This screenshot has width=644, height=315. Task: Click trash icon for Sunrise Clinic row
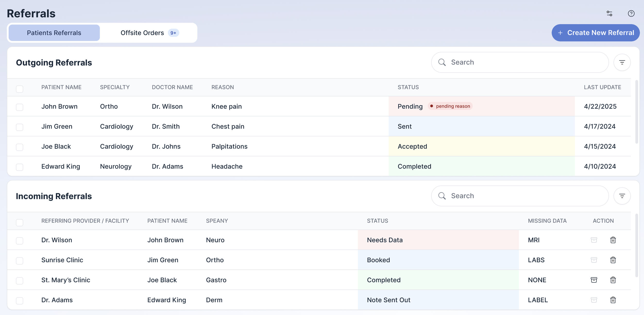tap(613, 260)
